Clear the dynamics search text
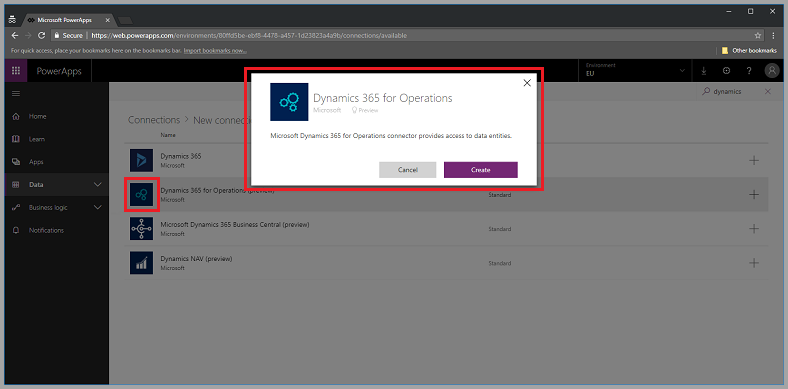 point(767,91)
